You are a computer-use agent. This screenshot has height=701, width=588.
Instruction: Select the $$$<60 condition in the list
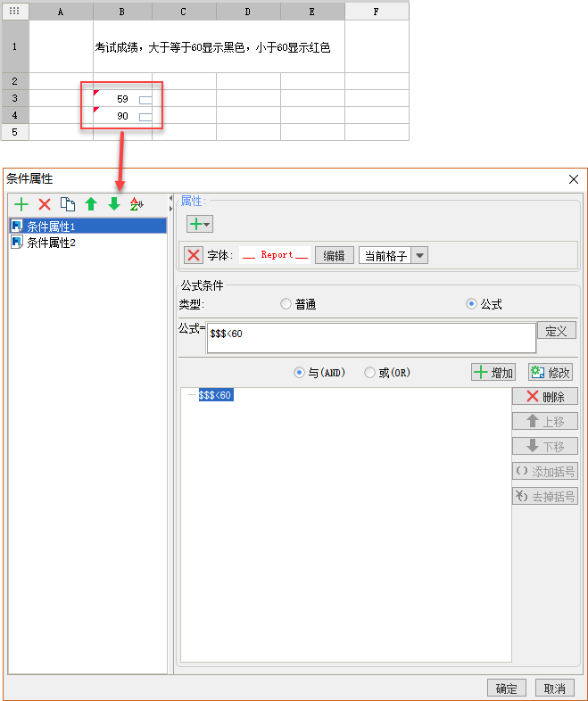[x=216, y=395]
